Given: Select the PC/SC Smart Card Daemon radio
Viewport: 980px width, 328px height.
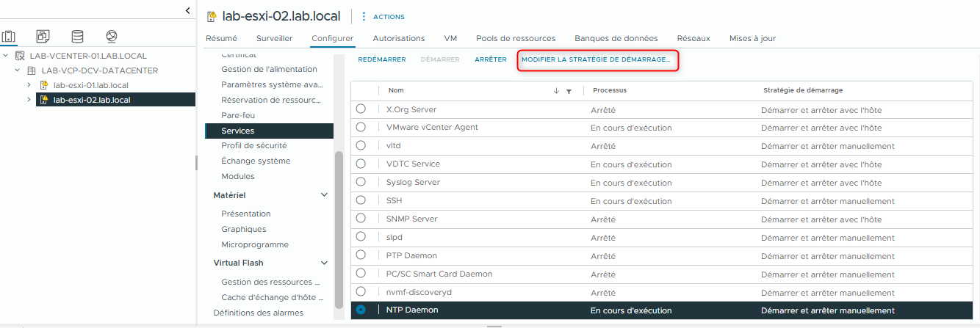Looking at the screenshot, I should tap(361, 274).
